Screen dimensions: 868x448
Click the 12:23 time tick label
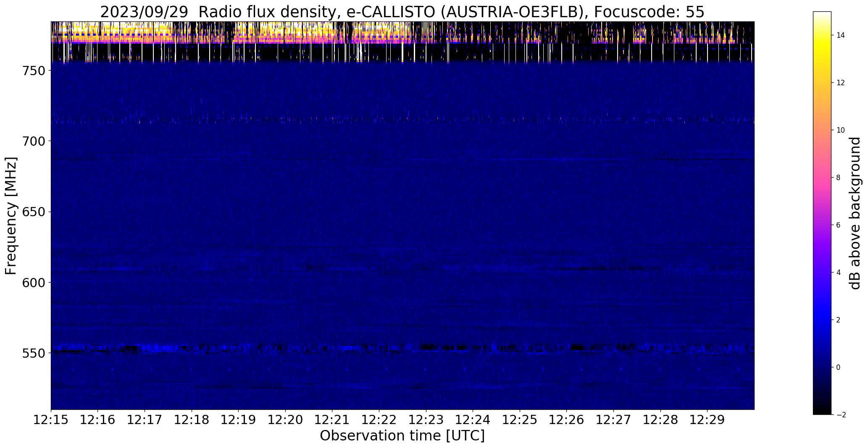(426, 420)
